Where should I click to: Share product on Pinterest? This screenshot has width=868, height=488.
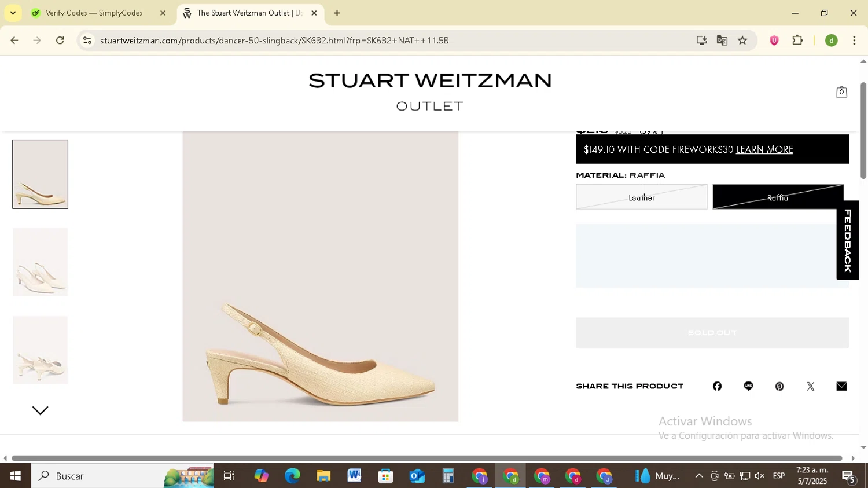[779, 386]
